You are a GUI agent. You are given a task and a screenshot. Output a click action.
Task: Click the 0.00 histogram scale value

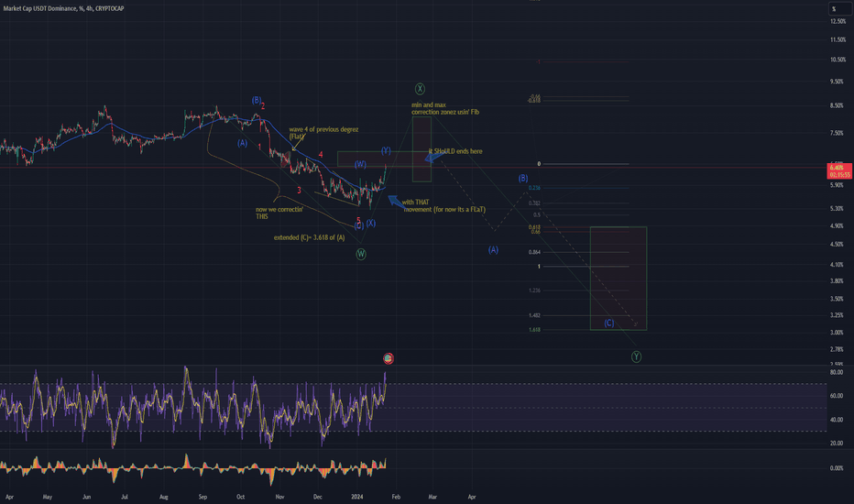pos(837,468)
